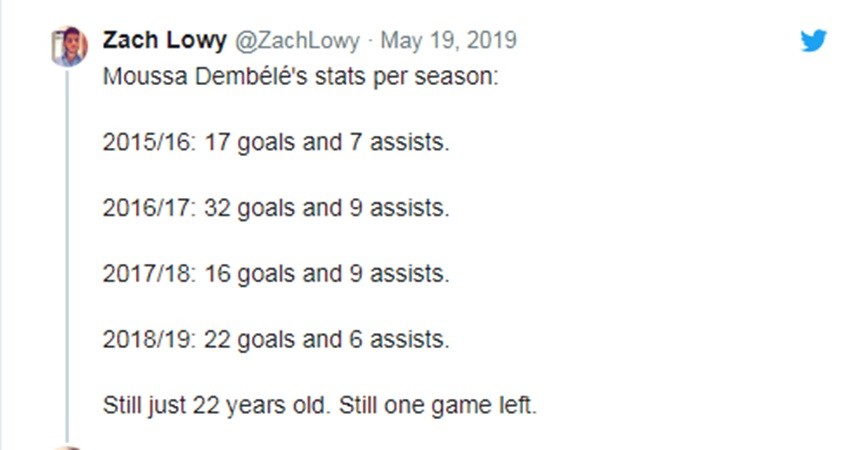
Task: Open the partial avatar below the thread line
Action: tap(70, 446)
